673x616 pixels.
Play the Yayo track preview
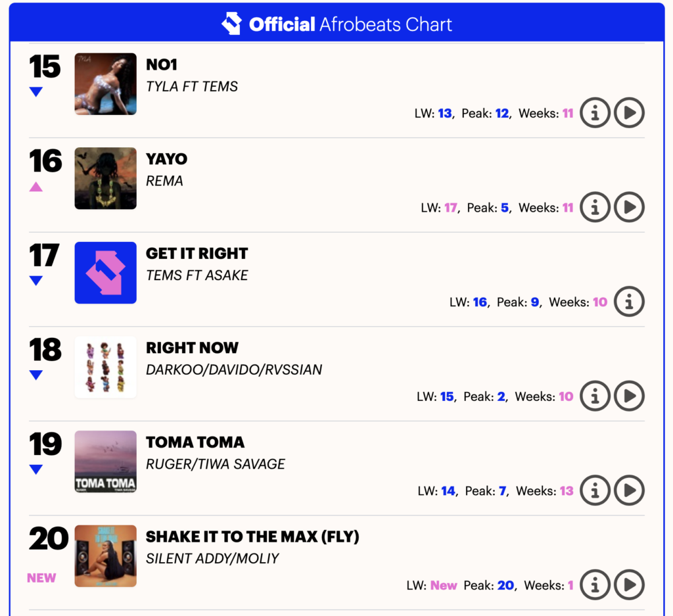tap(629, 207)
